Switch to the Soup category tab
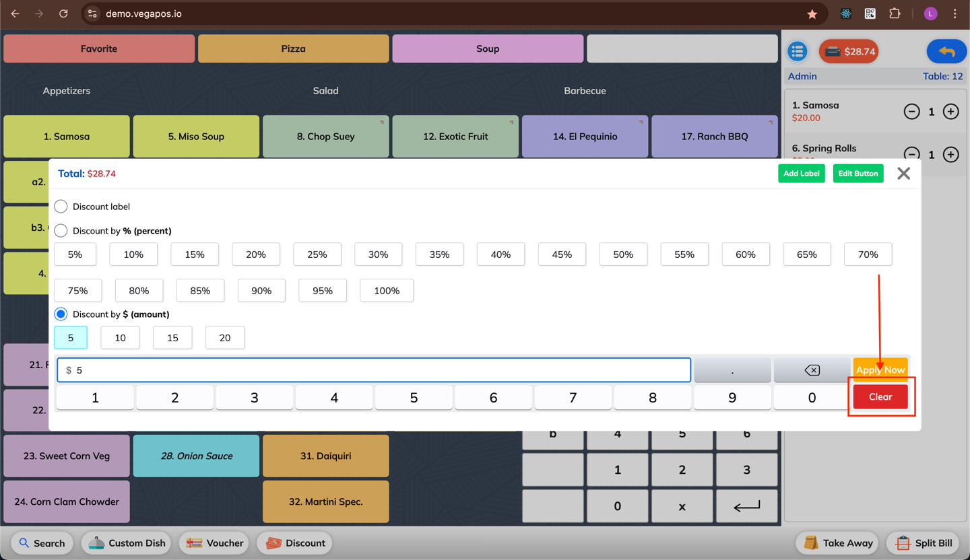The image size is (970, 560). tap(488, 48)
